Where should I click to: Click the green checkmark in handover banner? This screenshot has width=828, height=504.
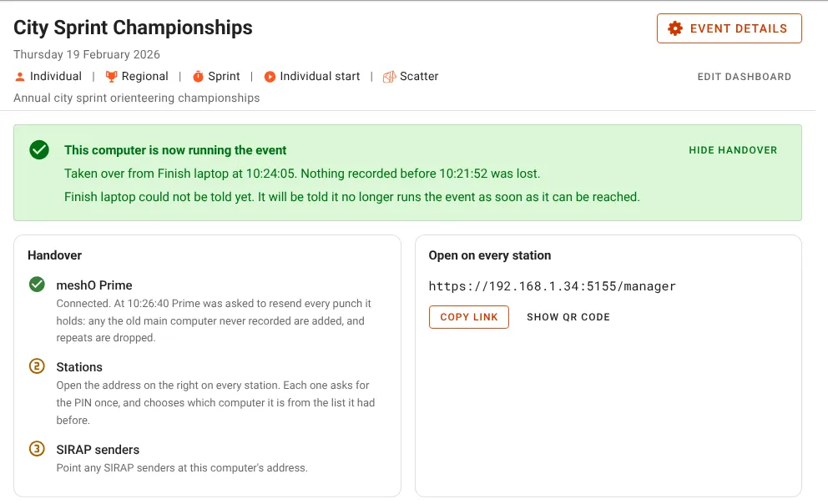[39, 150]
